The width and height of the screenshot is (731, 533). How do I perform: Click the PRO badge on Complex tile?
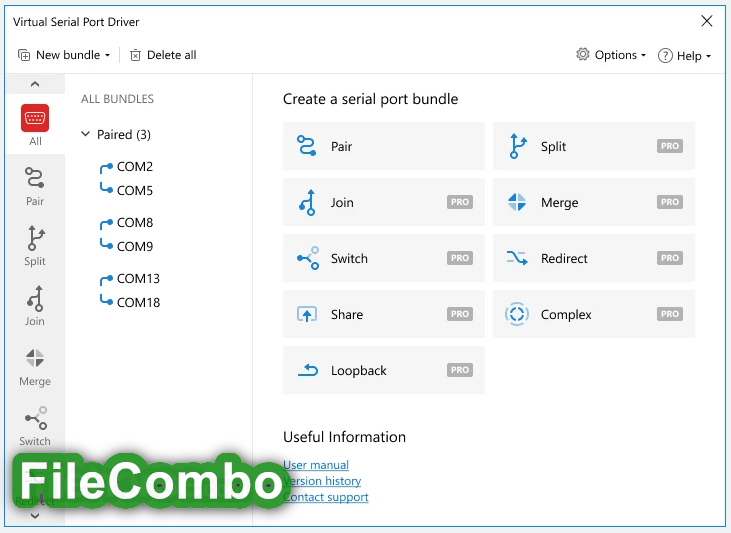pyautogui.click(x=670, y=314)
